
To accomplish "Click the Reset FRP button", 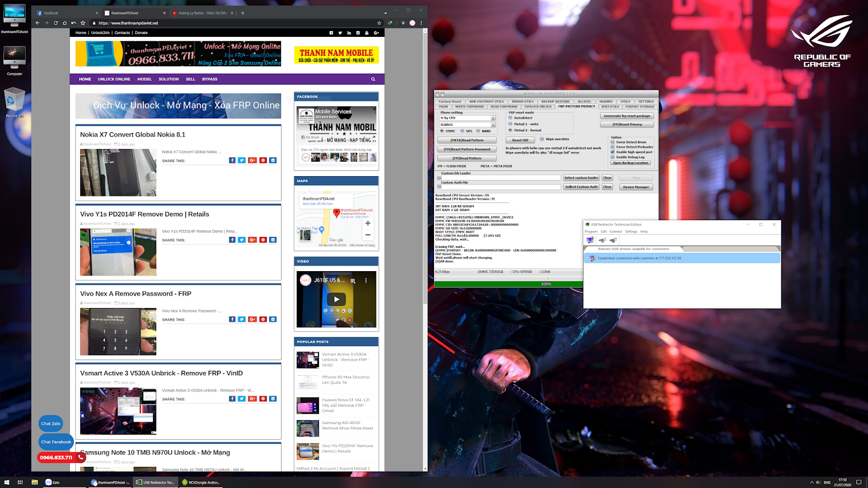I will (520, 140).
